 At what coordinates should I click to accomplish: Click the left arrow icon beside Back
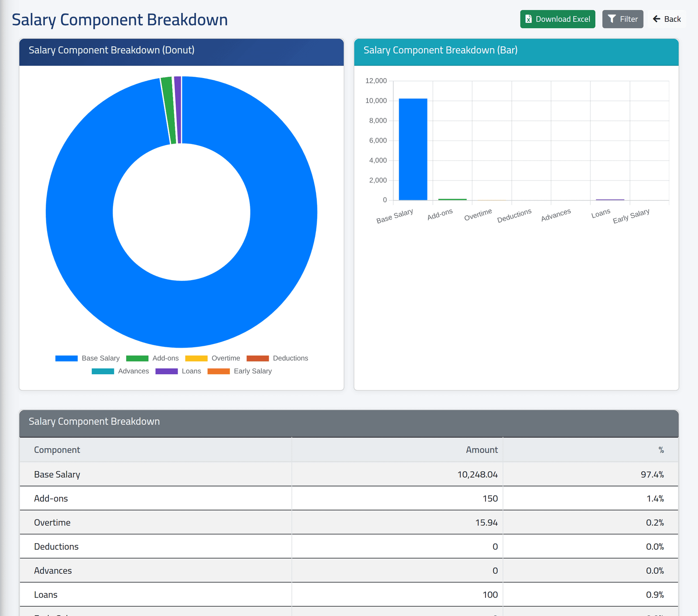coord(657,19)
